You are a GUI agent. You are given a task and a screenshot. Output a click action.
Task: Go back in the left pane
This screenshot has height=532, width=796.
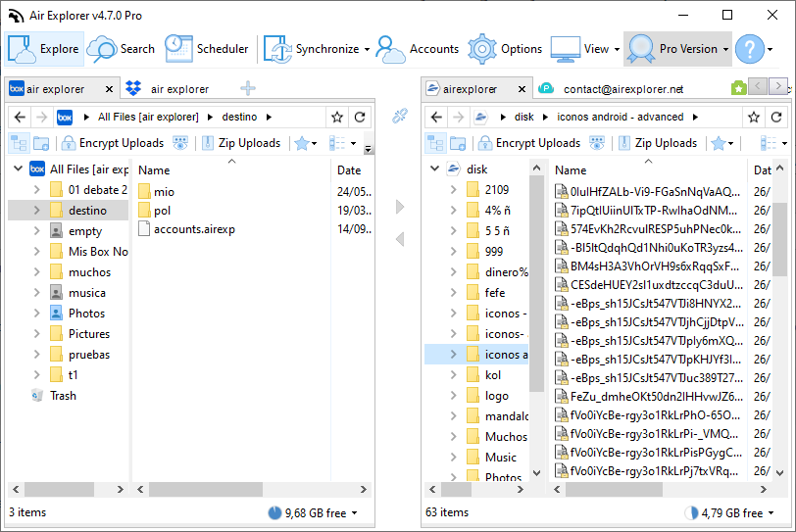point(20,118)
